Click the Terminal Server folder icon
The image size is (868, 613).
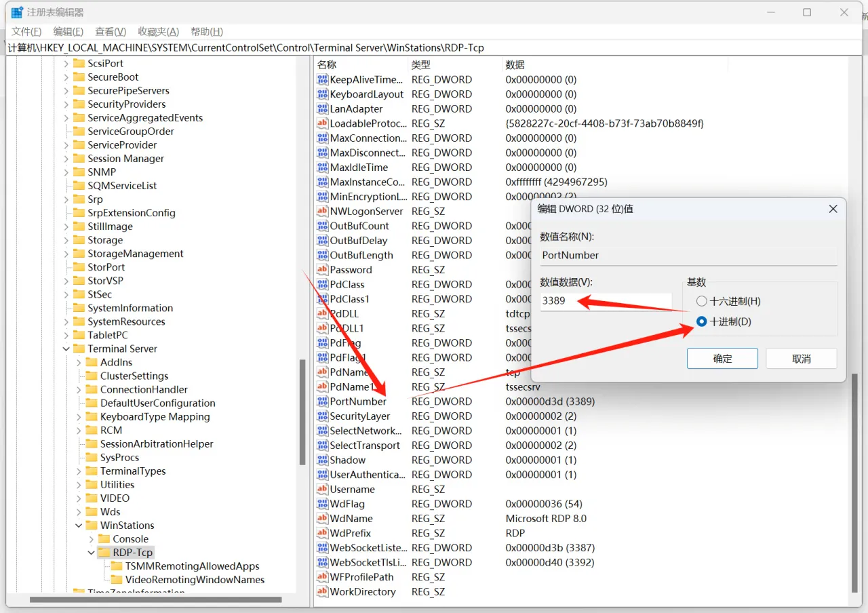79,349
